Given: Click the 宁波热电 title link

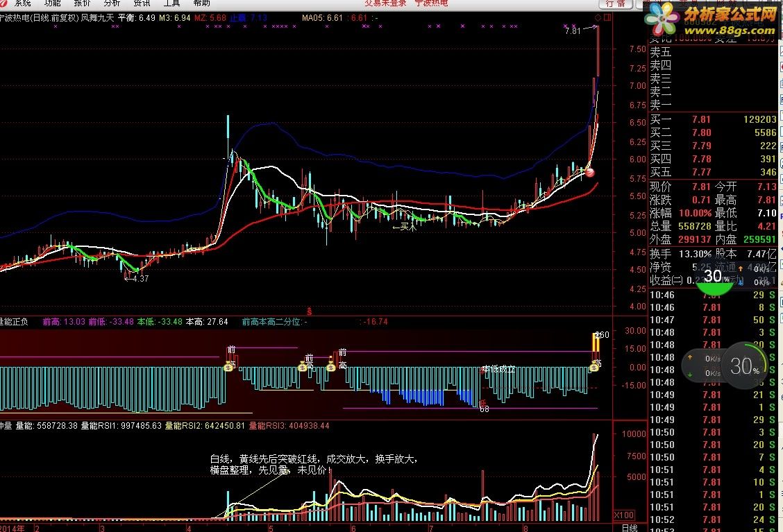Looking at the screenshot, I should pyautogui.click(x=432, y=3).
